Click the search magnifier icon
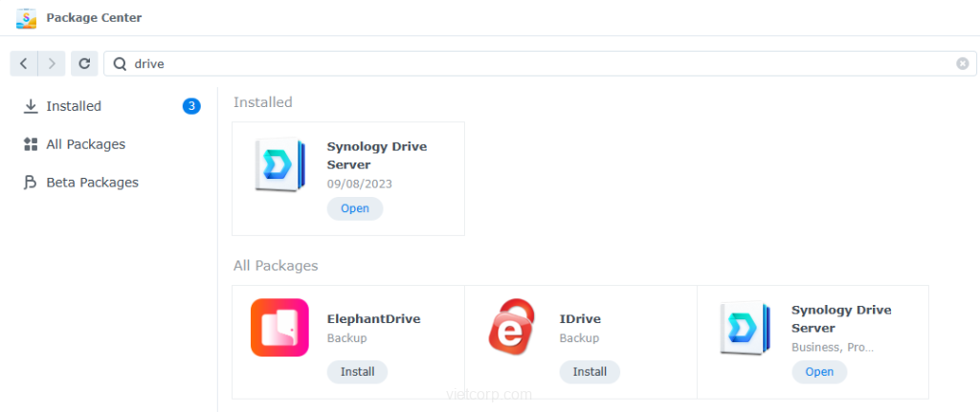This screenshot has height=412, width=980. point(120,64)
